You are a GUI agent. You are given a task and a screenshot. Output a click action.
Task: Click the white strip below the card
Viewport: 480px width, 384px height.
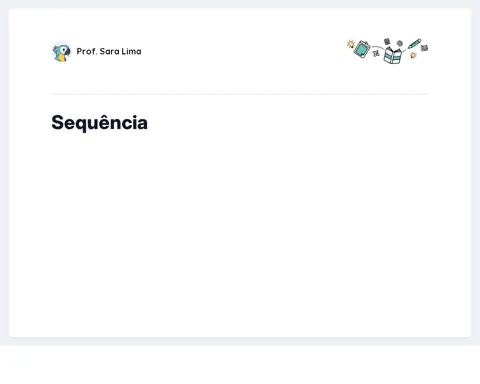point(240,365)
